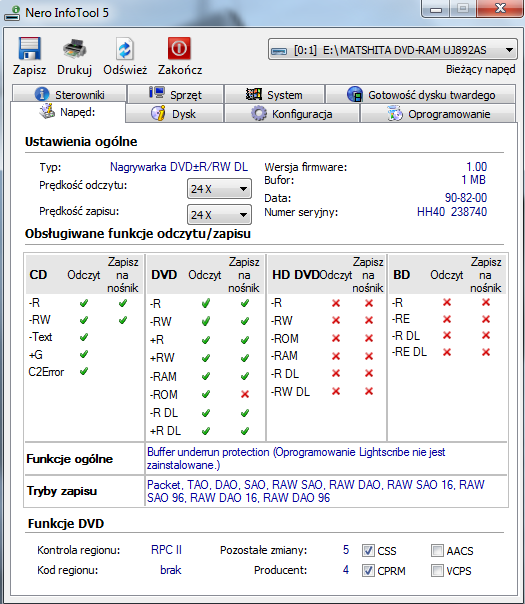Click the red X for DVD -ROM write

click(245, 394)
